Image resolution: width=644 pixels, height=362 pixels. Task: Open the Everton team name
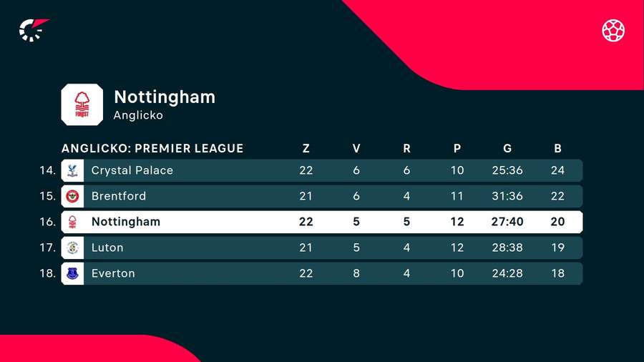coord(113,273)
